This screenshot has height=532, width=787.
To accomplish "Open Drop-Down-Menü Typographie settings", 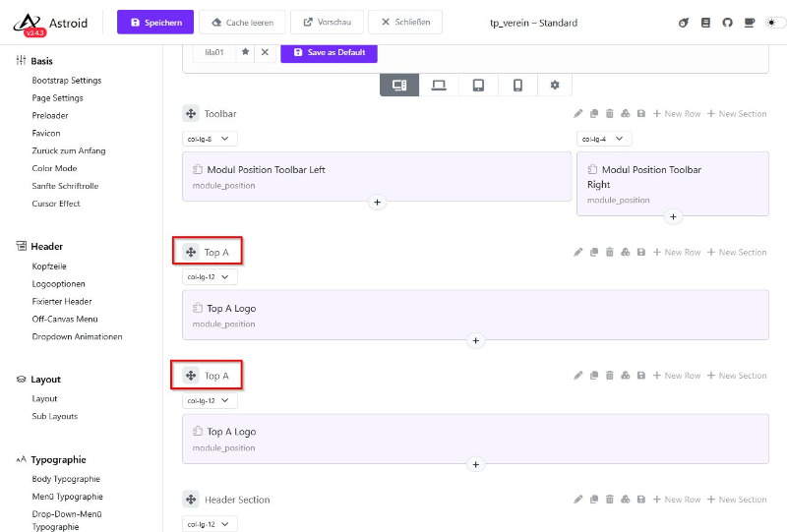I will click(x=67, y=520).
